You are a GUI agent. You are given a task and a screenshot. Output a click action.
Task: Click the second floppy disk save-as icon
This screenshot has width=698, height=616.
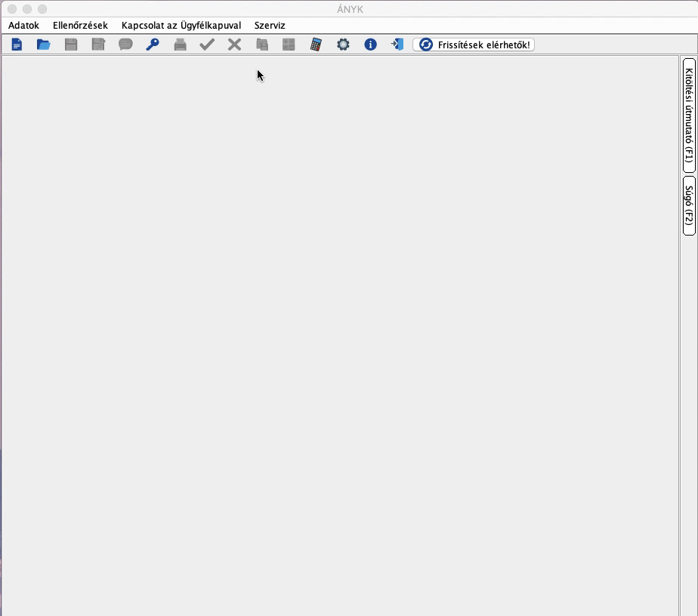(98, 45)
